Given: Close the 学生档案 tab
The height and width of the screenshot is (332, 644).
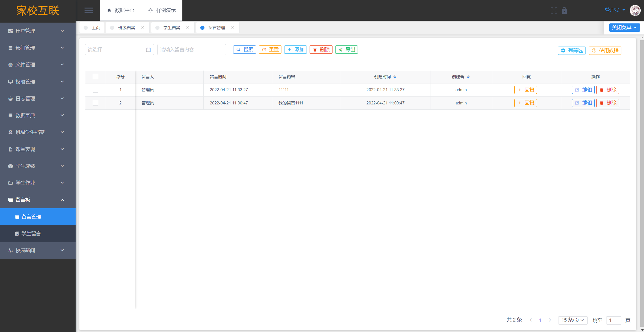Looking at the screenshot, I should tap(188, 27).
